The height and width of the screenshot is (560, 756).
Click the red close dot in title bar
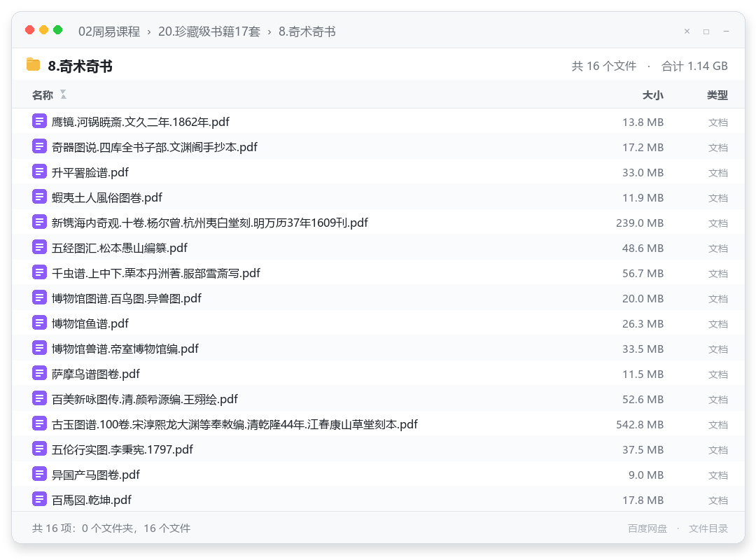30,30
